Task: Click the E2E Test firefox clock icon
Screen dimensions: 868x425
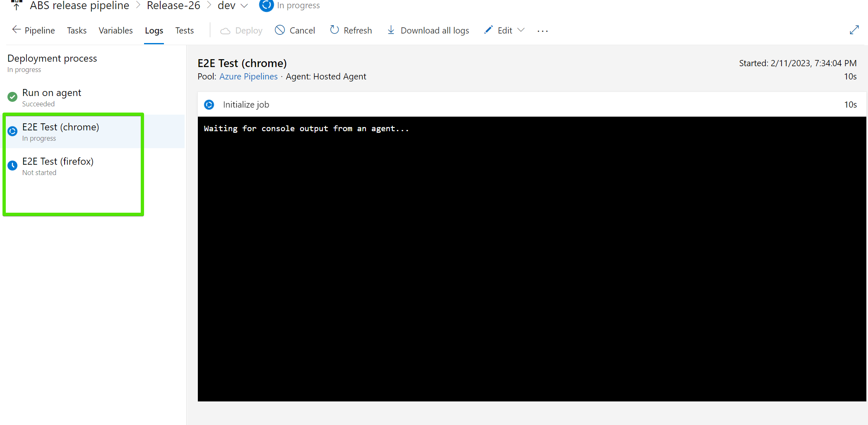Action: 12,166
